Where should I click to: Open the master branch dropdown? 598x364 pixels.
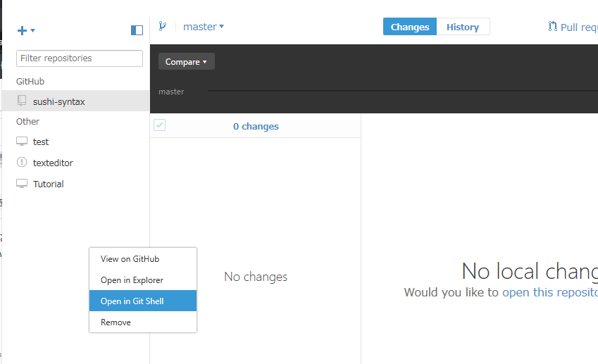204,27
